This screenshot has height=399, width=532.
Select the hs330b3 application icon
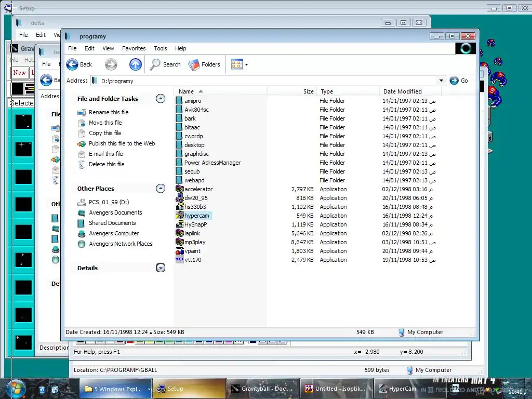[179, 207]
